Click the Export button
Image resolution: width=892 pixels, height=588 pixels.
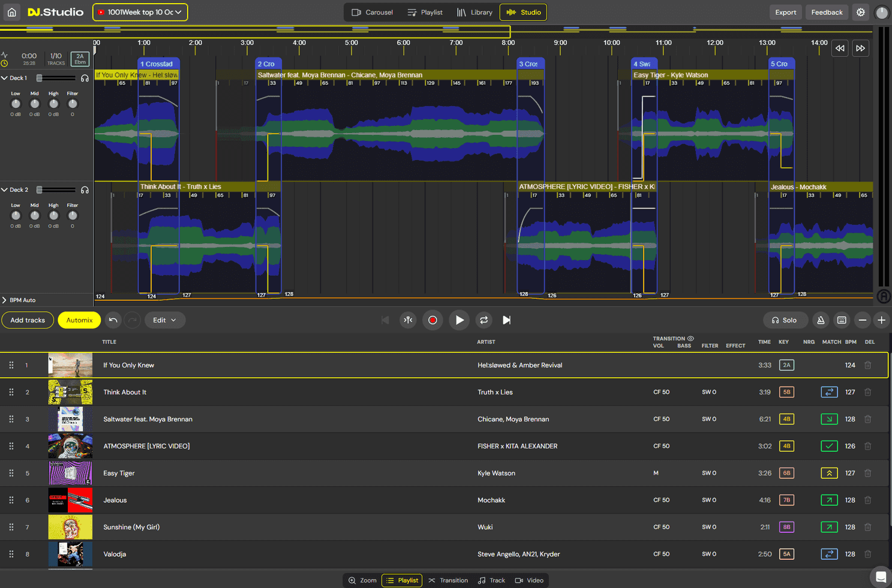(785, 12)
